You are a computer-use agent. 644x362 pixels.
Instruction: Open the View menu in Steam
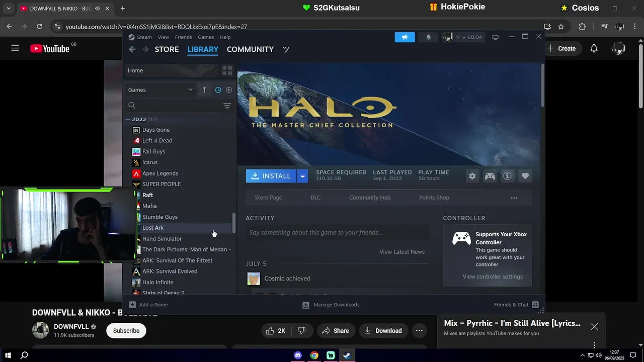pyautogui.click(x=163, y=37)
